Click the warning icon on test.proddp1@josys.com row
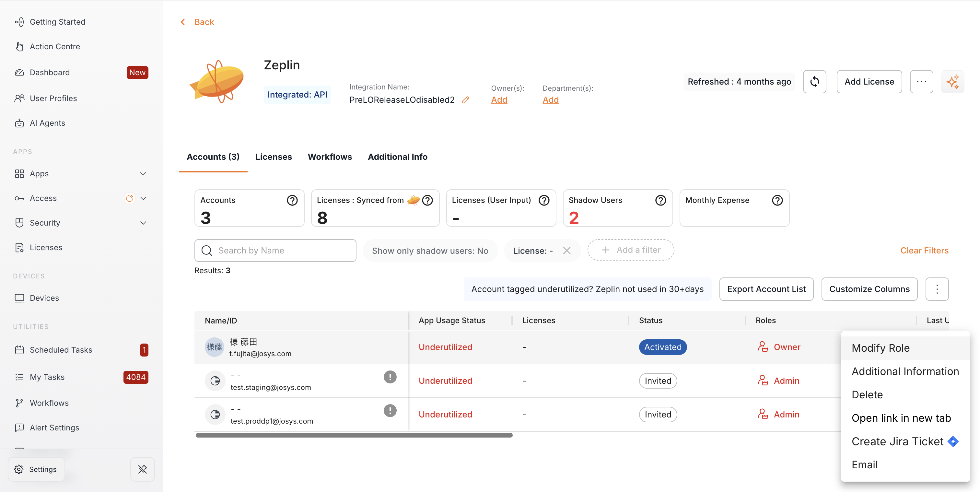Screen dimensions: 980x492 pos(390,411)
